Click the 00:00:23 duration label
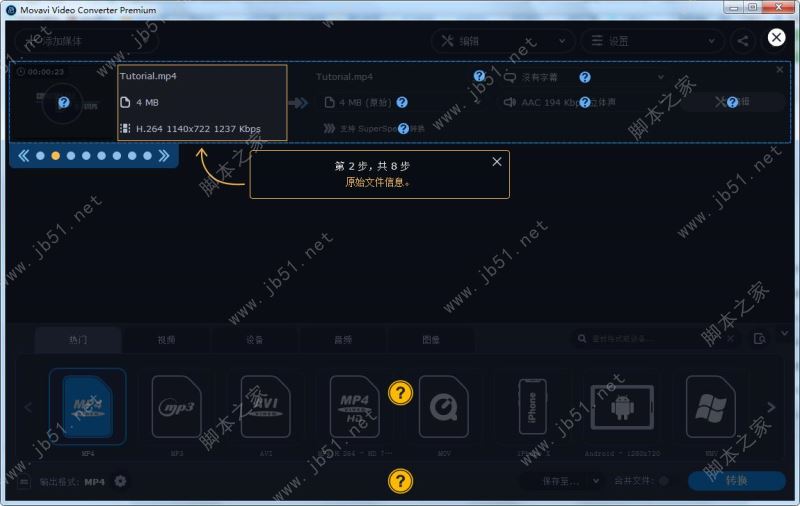Image resolution: width=800 pixels, height=506 pixels. tap(41, 72)
